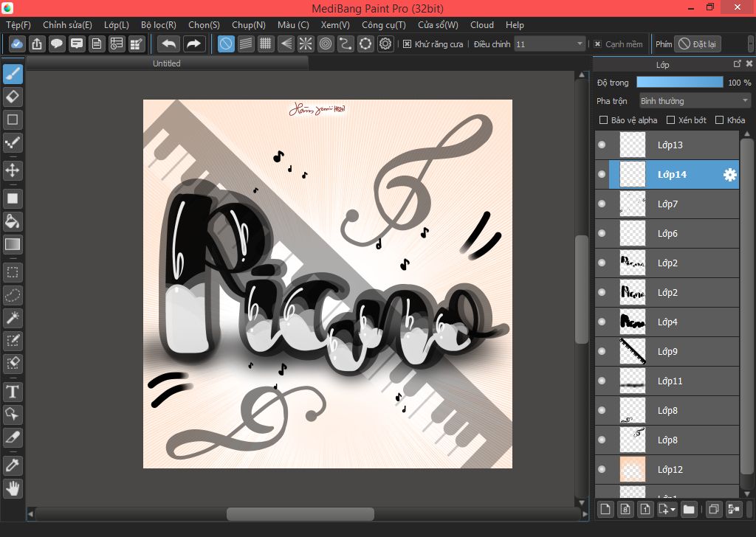Screen dimensions: 756x537
Task: Select the Eraser tool
Action: [x=13, y=97]
